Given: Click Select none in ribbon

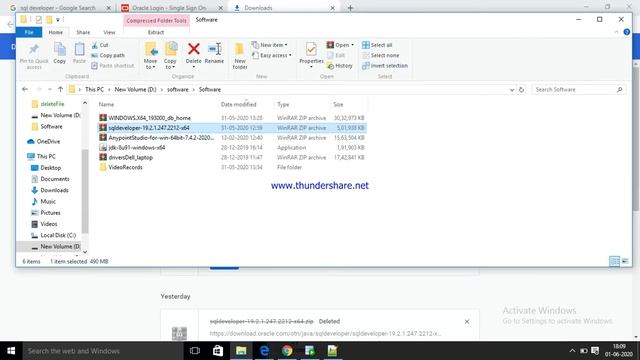Looking at the screenshot, I should click(x=380, y=55).
